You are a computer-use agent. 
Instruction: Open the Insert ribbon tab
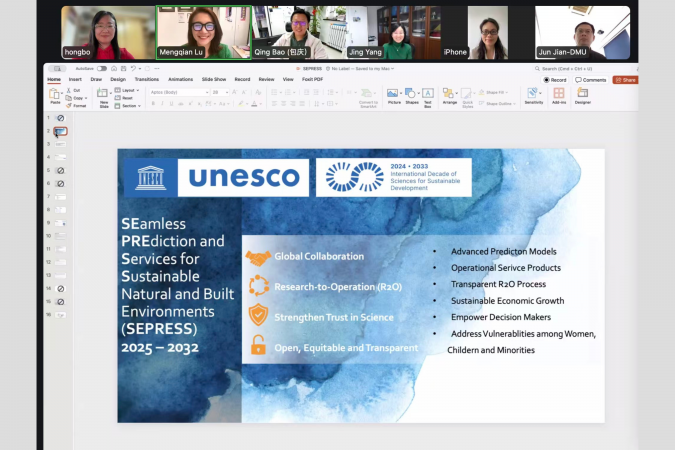(x=75, y=79)
